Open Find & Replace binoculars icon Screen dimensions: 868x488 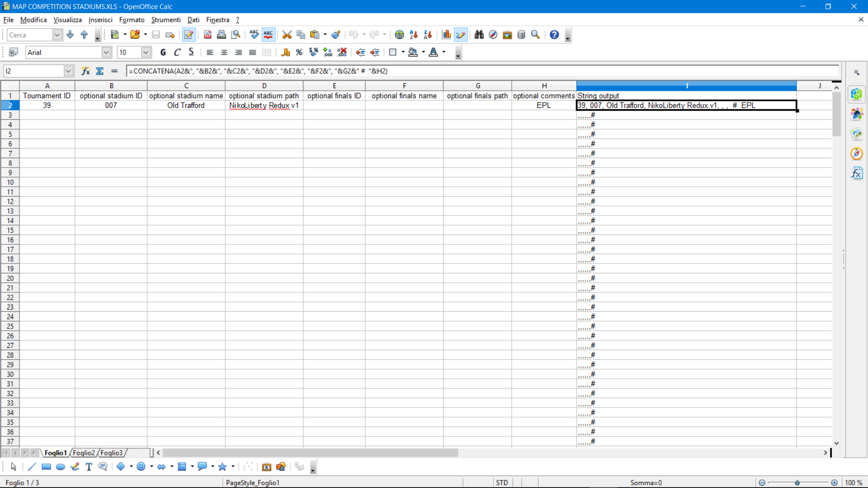(x=479, y=35)
